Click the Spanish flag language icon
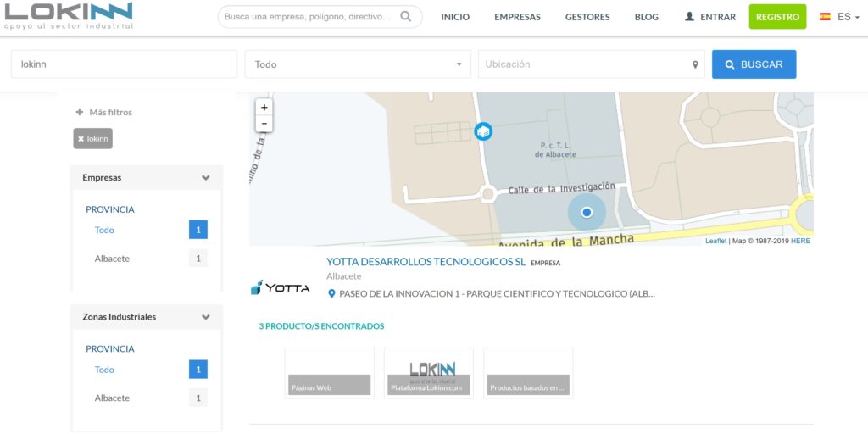 tap(825, 17)
